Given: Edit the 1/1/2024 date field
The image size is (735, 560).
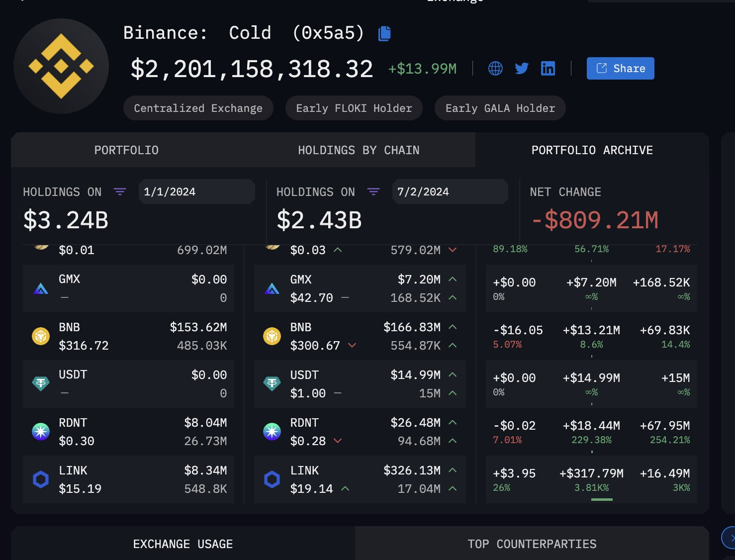Looking at the screenshot, I should tap(197, 191).
